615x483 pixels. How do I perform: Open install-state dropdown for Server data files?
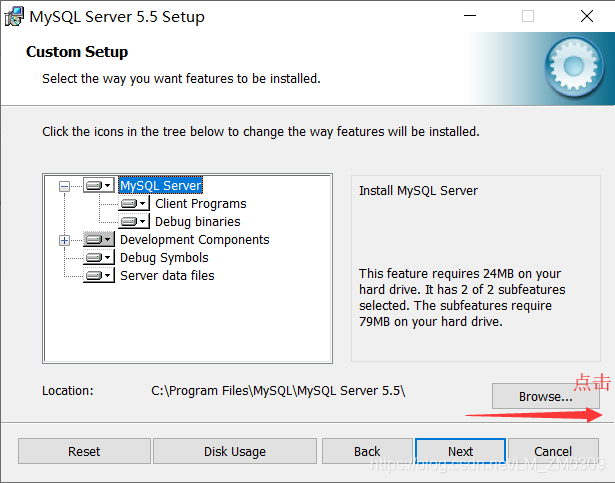(99, 275)
